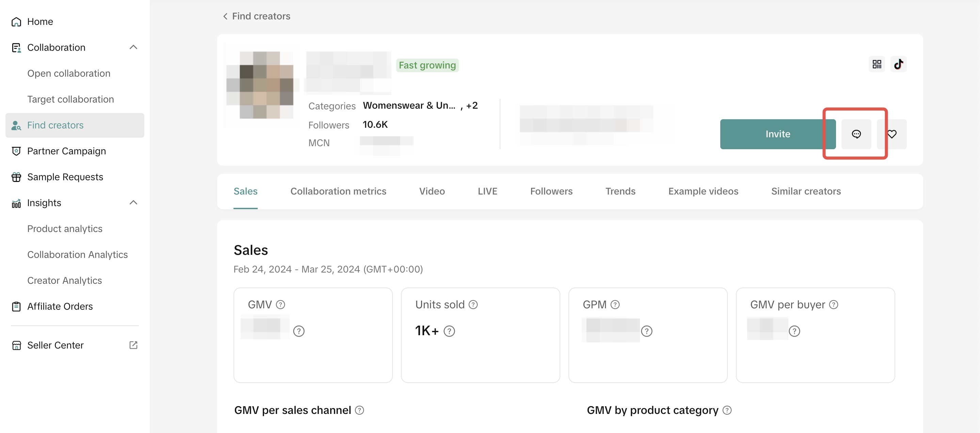The height and width of the screenshot is (433, 980).
Task: Click the heart favorite icon
Action: [892, 134]
